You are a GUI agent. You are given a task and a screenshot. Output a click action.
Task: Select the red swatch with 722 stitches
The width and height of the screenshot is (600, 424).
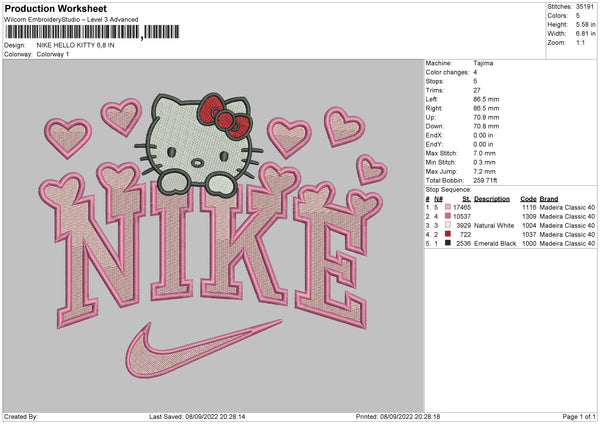(449, 234)
